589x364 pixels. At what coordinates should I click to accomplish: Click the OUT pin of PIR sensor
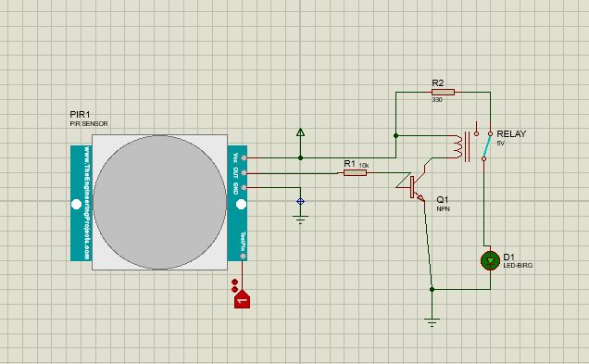(x=244, y=173)
